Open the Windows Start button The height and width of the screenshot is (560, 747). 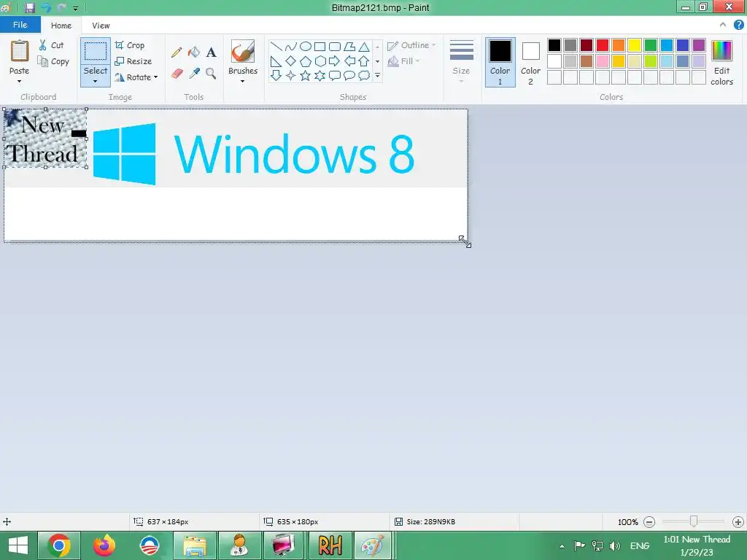18,545
